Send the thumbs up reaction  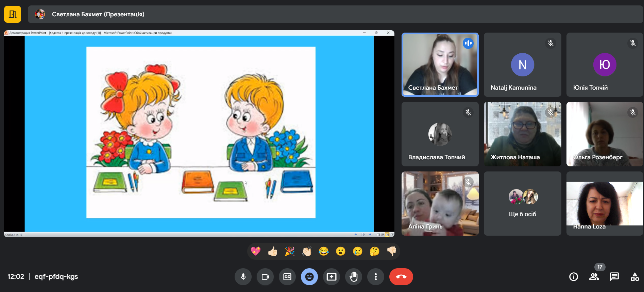[273, 251]
